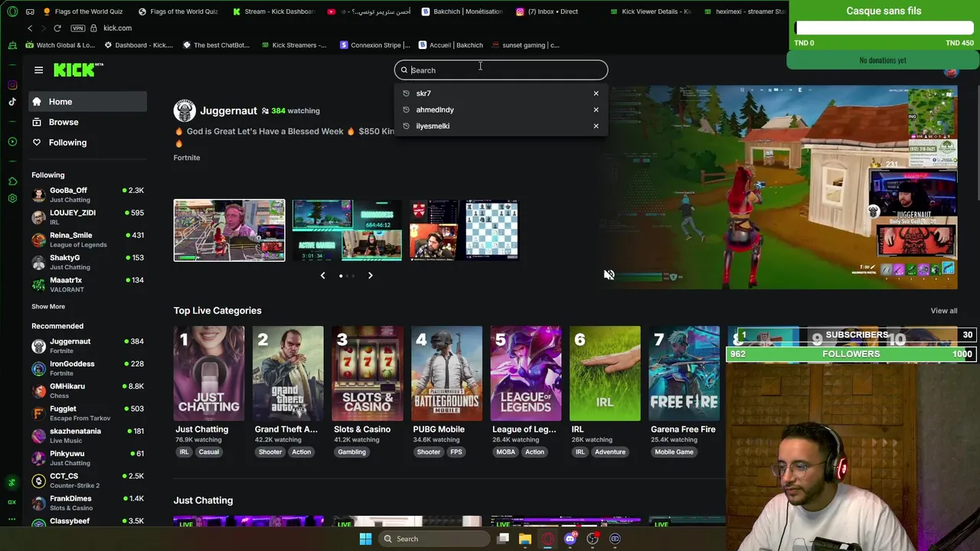Click the Windows taskbar Search box

(x=434, y=539)
